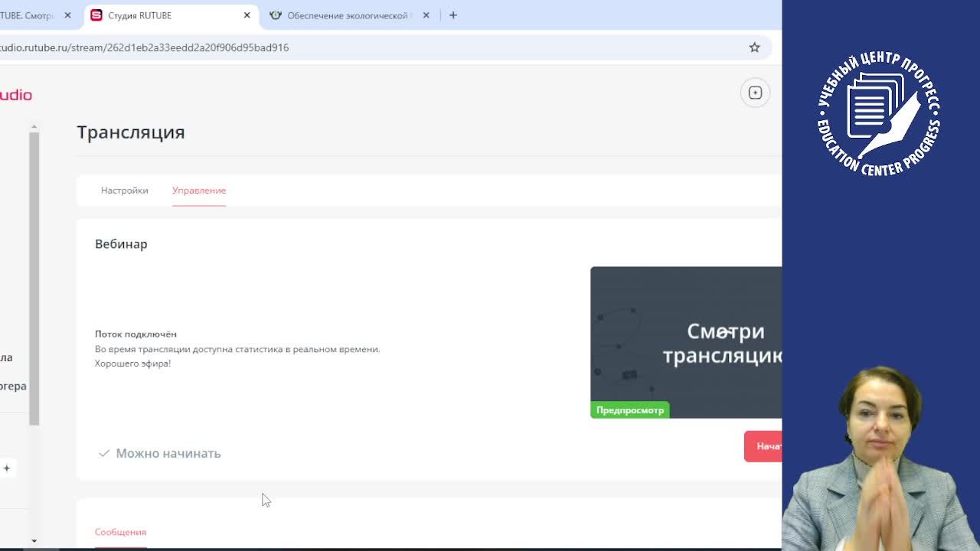Image resolution: width=980 pixels, height=551 pixels.
Task: Select the Управление tab
Action: [199, 191]
